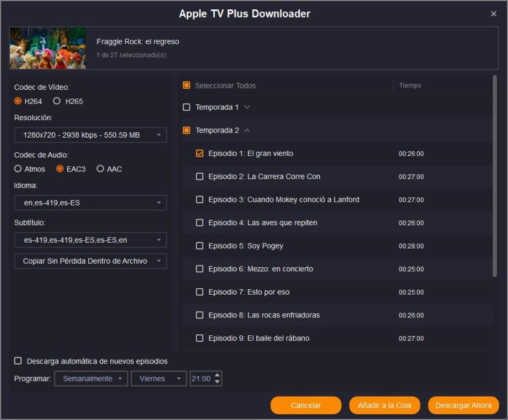Toggle the Seleccionar Todos checkbox
Image resolution: width=508 pixels, height=420 pixels.
pos(187,85)
